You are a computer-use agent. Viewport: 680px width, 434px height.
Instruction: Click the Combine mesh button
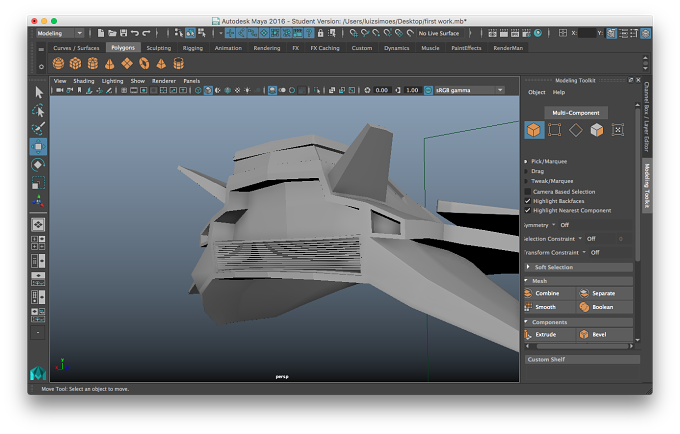(x=549, y=294)
